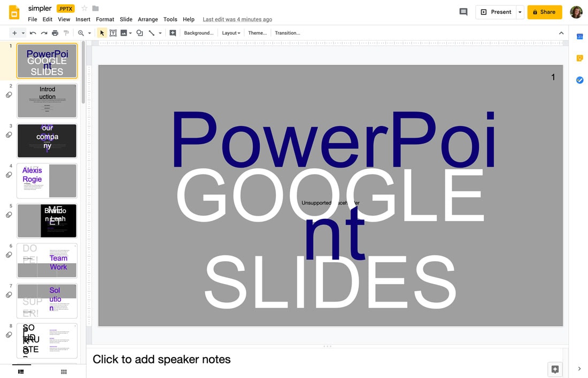Start presentation with Present button

pyautogui.click(x=496, y=12)
